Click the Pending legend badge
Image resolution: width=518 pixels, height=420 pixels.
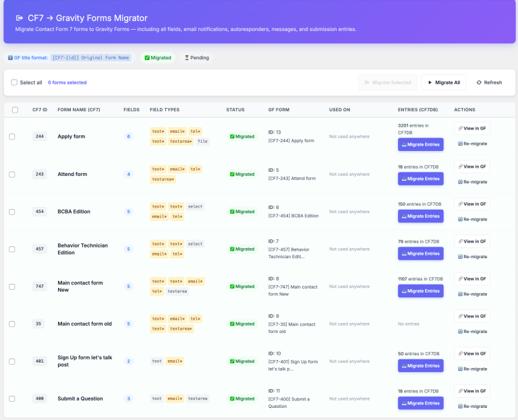[x=196, y=58]
